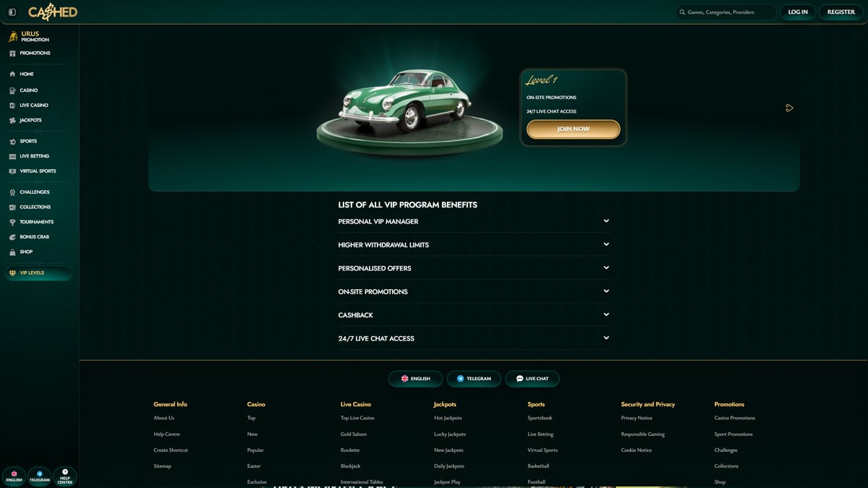This screenshot has width=868, height=488.
Task: Toggle the sidebar collapse icon
Action: coord(12,12)
